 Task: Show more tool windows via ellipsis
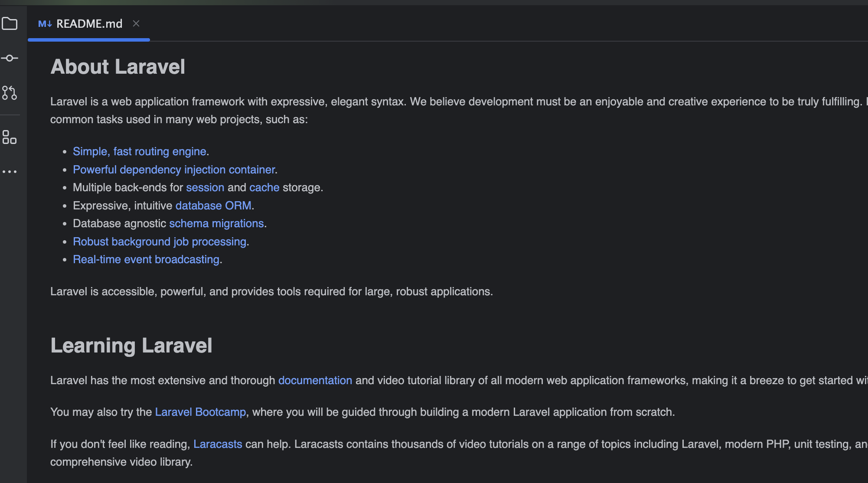pos(10,172)
